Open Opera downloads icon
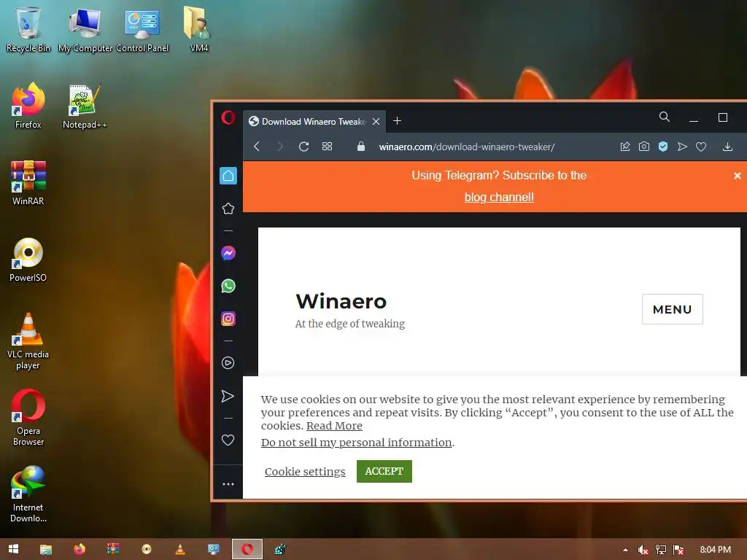 pos(727,147)
